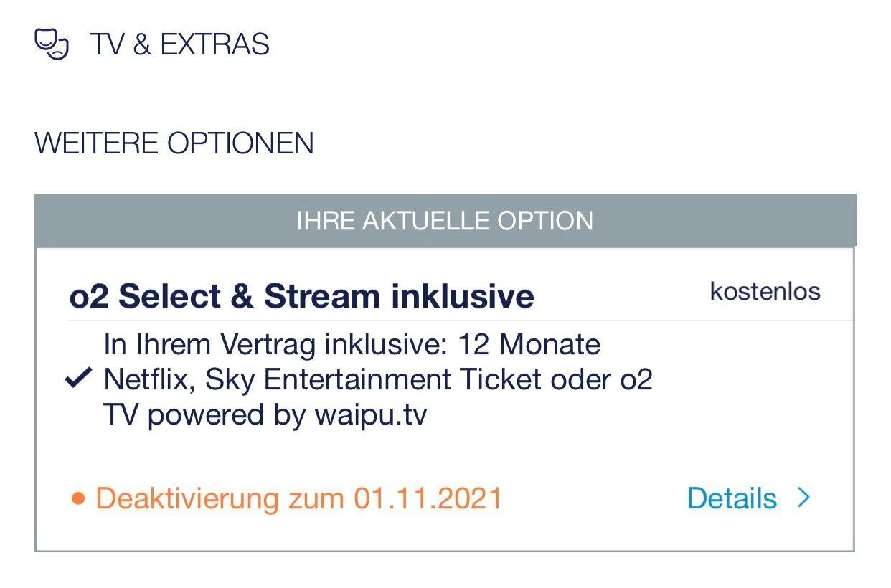Select the Sky Entertainment Ticket text
891x588 pixels.
coord(372,380)
